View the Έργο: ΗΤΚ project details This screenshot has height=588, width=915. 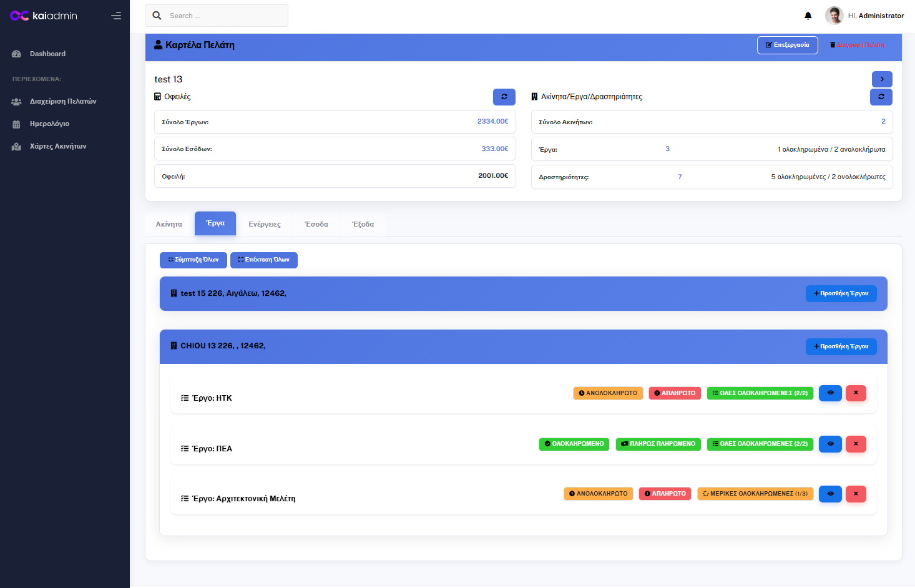(830, 393)
